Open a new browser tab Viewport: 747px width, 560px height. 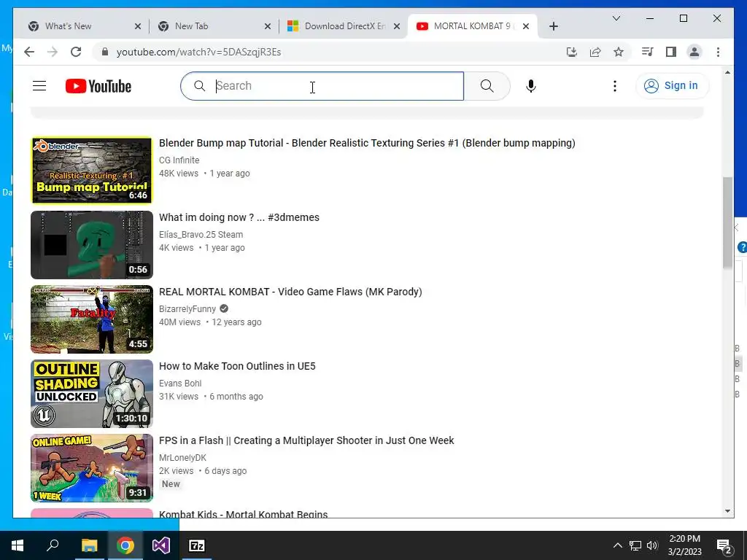click(553, 26)
